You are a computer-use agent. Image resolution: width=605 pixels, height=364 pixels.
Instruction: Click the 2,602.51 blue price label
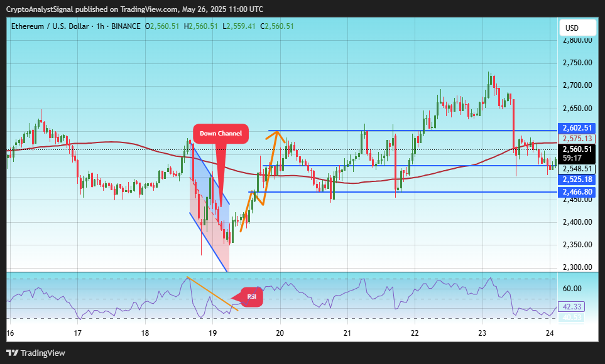pyautogui.click(x=577, y=128)
